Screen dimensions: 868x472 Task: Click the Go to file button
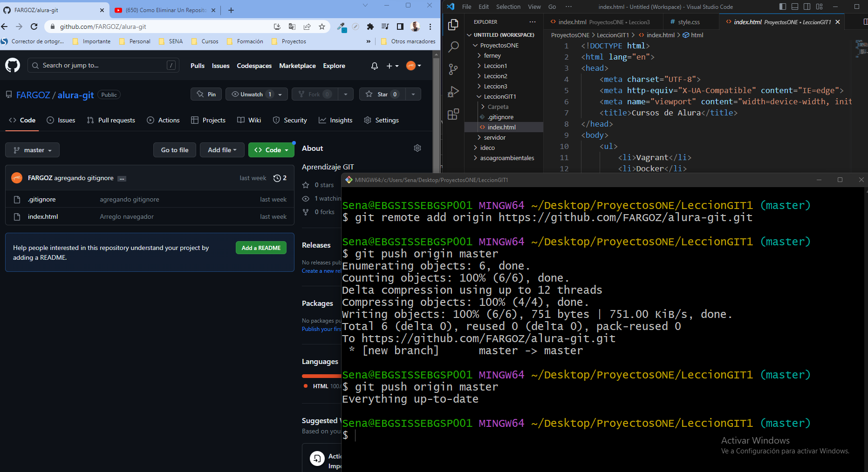(175, 150)
